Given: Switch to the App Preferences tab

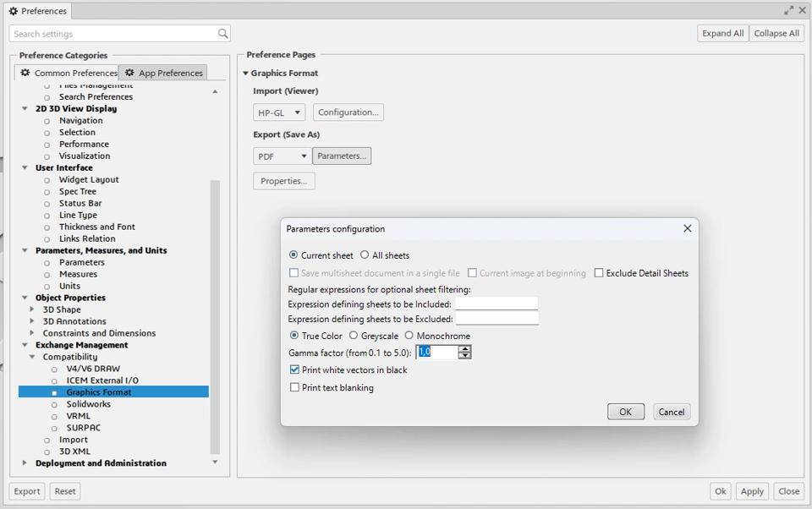Looking at the screenshot, I should (163, 73).
